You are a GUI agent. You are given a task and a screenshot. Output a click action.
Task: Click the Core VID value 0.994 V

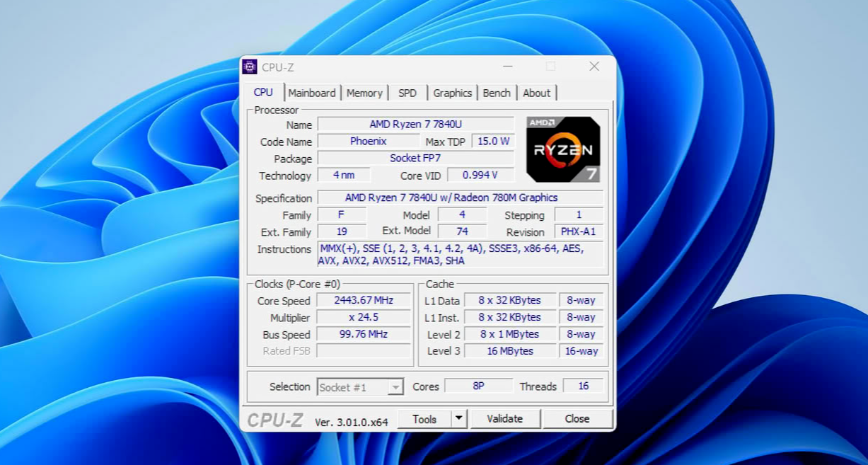click(480, 176)
